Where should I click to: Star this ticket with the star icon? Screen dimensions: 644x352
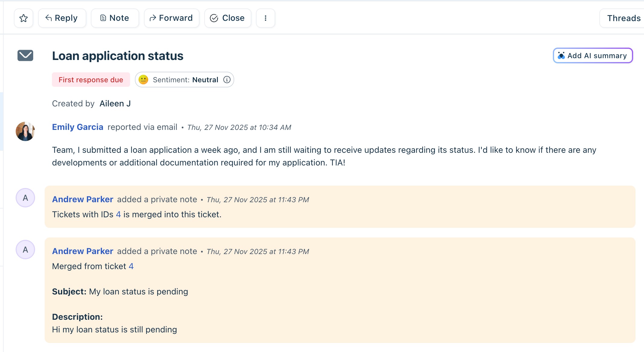(24, 18)
